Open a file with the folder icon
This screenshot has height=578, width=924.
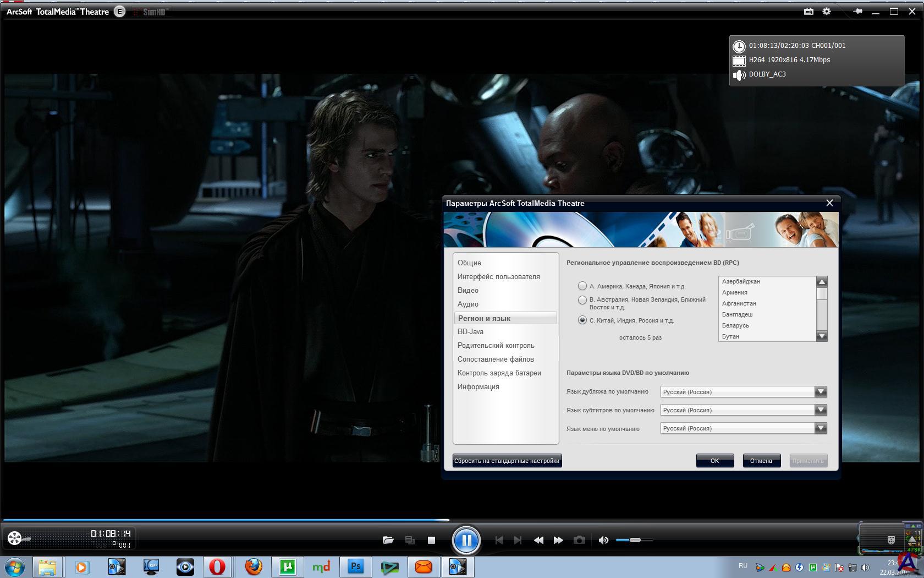point(388,540)
